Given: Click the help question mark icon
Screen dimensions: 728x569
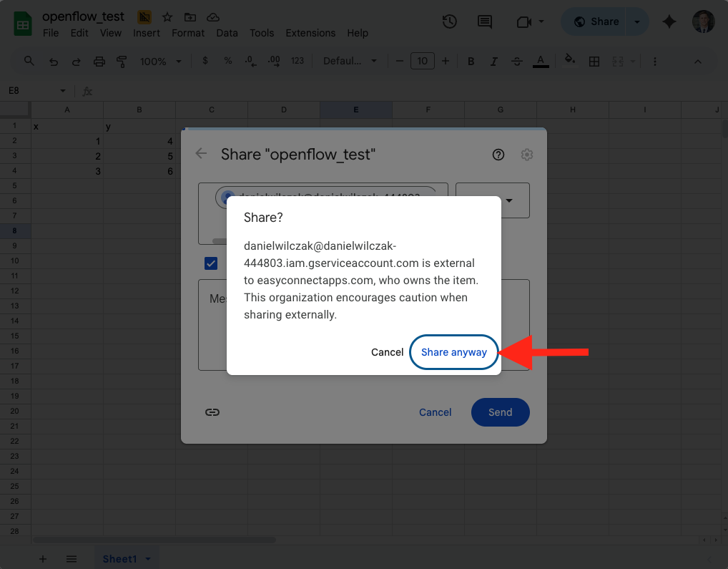Looking at the screenshot, I should click(x=498, y=155).
